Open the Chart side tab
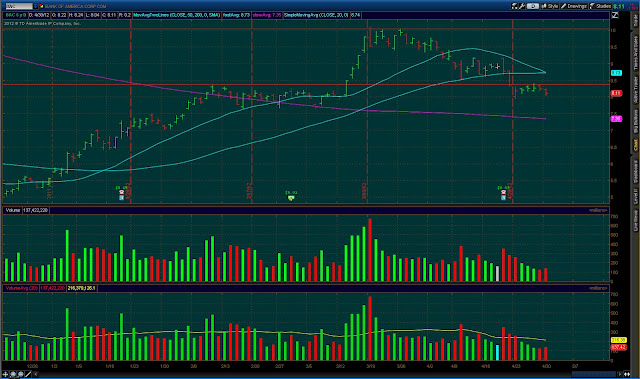 coord(635,144)
